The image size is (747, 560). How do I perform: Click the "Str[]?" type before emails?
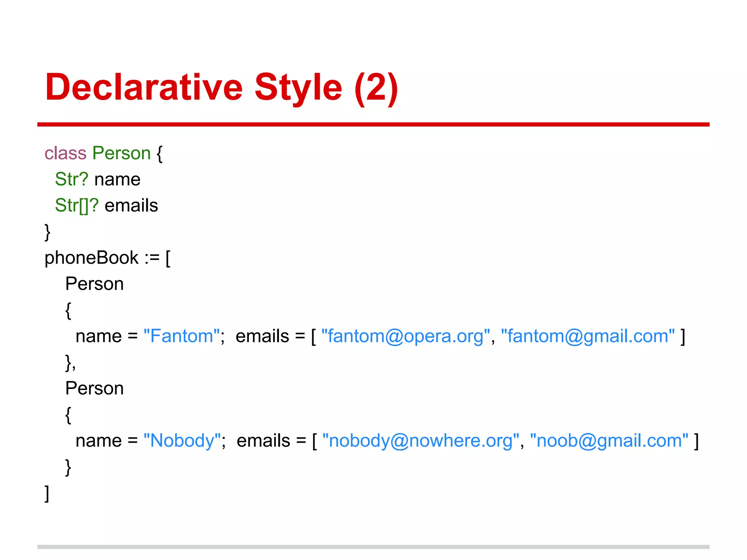point(77,206)
